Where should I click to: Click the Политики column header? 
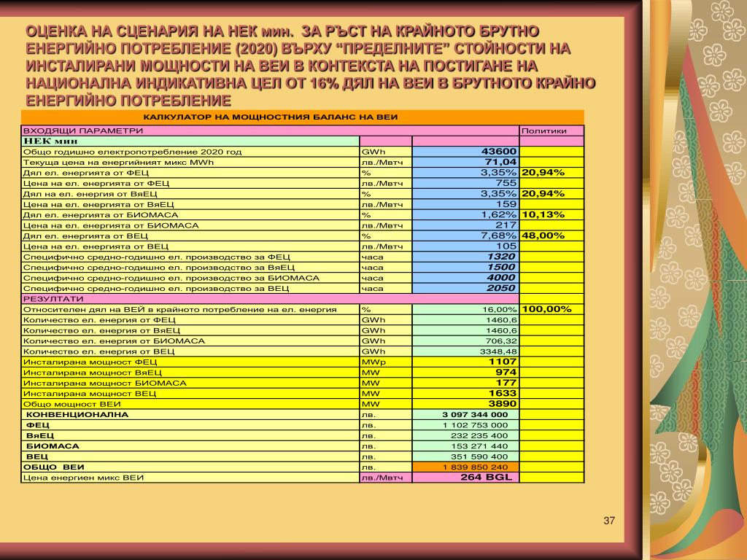click(x=551, y=131)
